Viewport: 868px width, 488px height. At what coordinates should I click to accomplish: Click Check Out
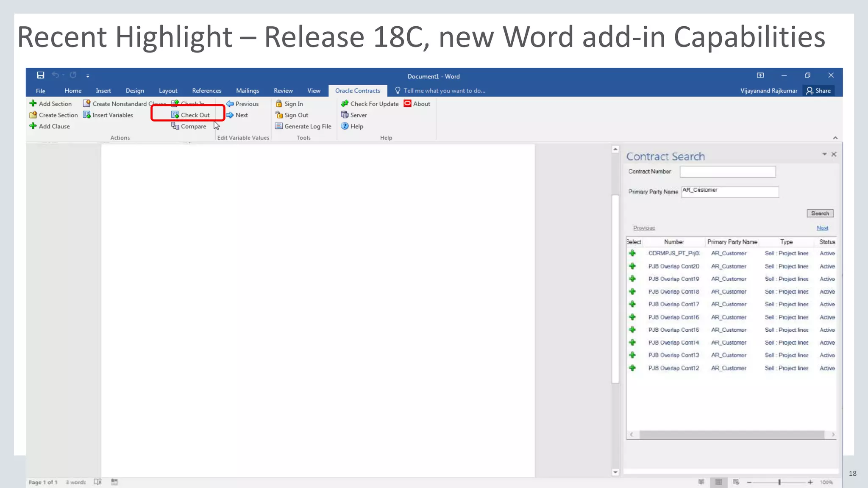[x=190, y=115]
